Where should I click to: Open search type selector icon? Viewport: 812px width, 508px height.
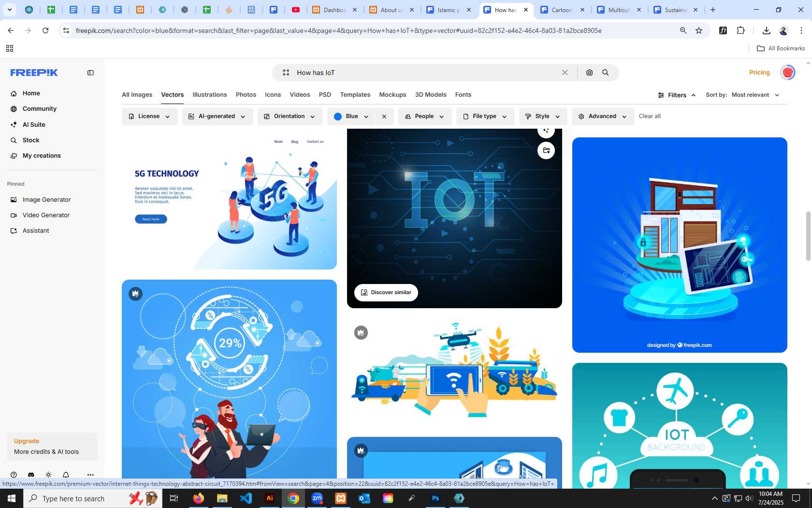click(x=286, y=73)
